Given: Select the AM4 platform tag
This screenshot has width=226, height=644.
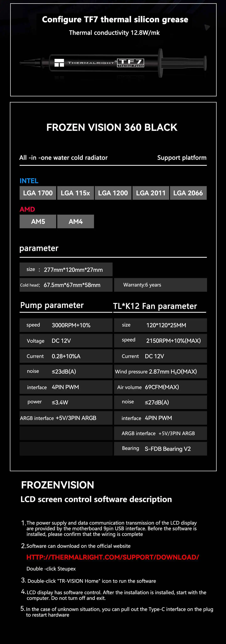Looking at the screenshot, I should click(75, 222).
